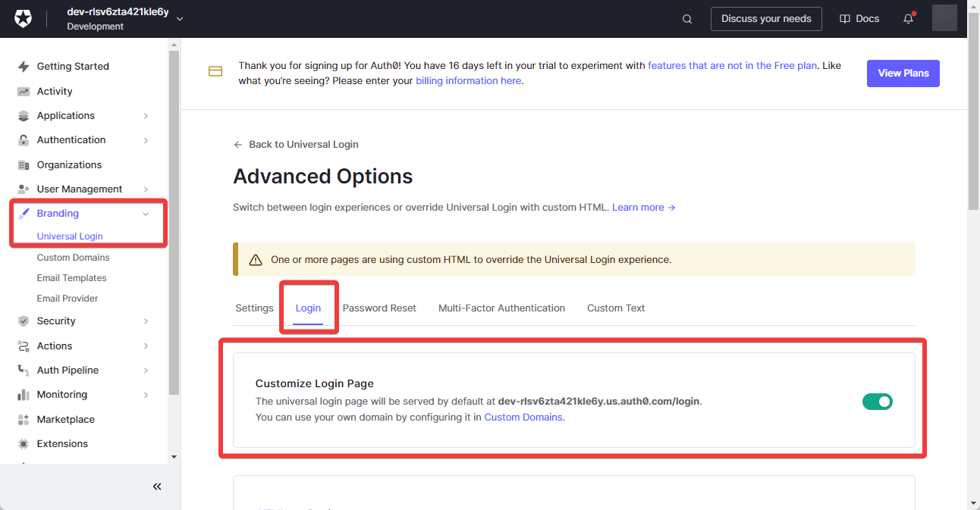
Task: Click the warning triangle icon
Action: 256,260
